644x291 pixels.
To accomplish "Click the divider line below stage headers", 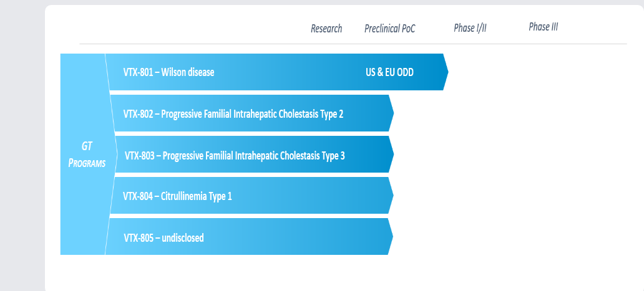I will [x=353, y=44].
